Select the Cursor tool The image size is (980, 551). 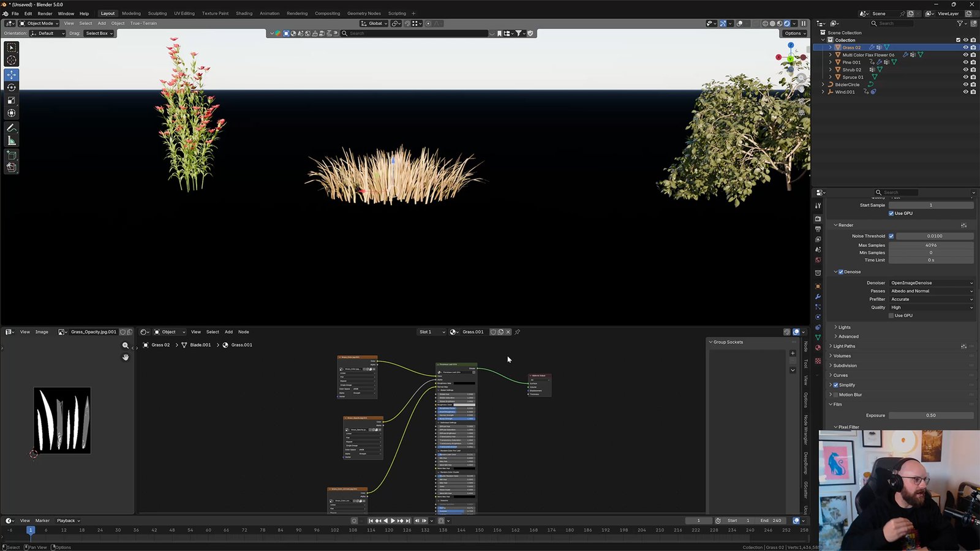tap(11, 60)
